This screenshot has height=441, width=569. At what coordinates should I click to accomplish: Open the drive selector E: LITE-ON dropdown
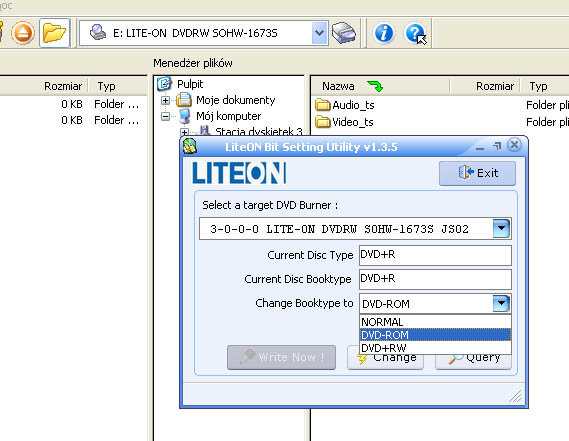click(x=319, y=33)
